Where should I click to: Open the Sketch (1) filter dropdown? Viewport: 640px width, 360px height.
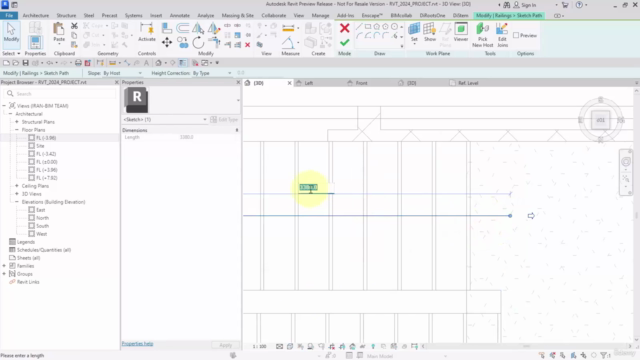click(165, 120)
